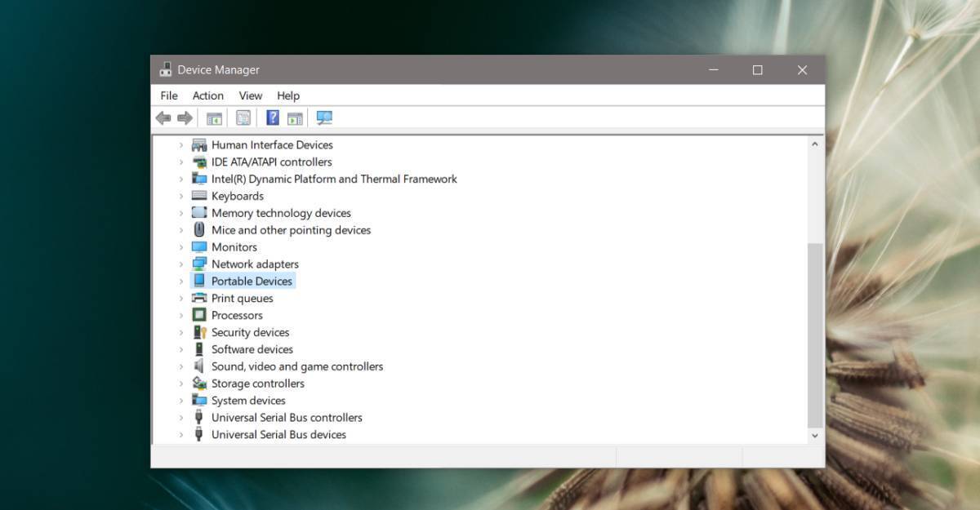Click the Forward arrow toolbar icon
Viewport: 980px width, 510px height.
pos(185,118)
